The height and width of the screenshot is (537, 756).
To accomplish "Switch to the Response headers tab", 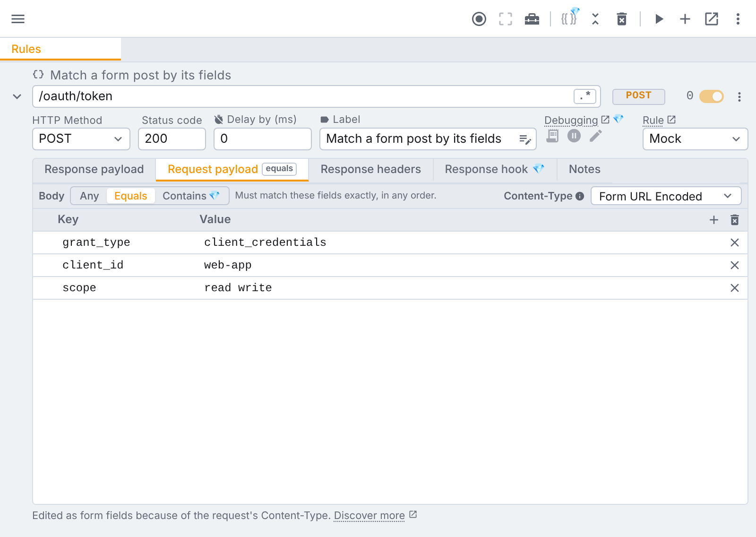I will pos(371,169).
